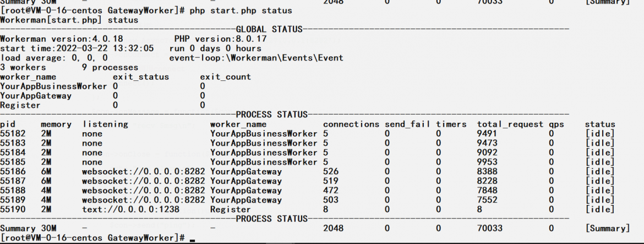Click the connections column header
The width and height of the screenshot is (644, 244).
coord(351,124)
